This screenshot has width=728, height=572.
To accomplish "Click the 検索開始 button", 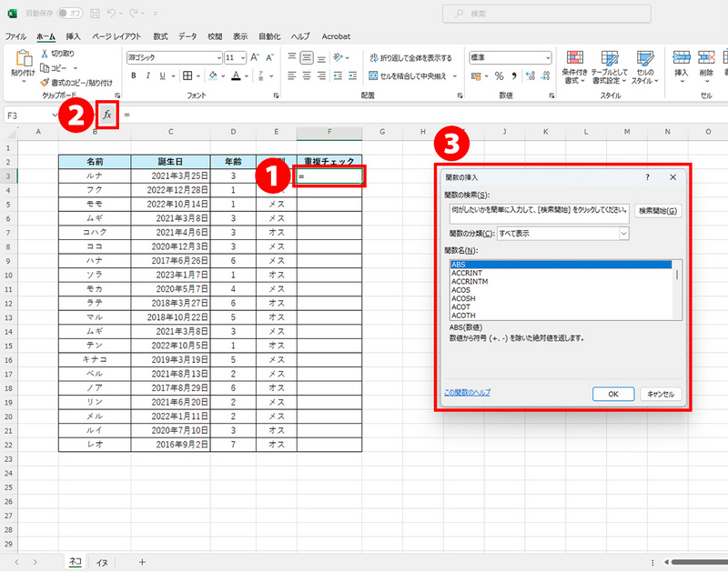I will point(657,211).
